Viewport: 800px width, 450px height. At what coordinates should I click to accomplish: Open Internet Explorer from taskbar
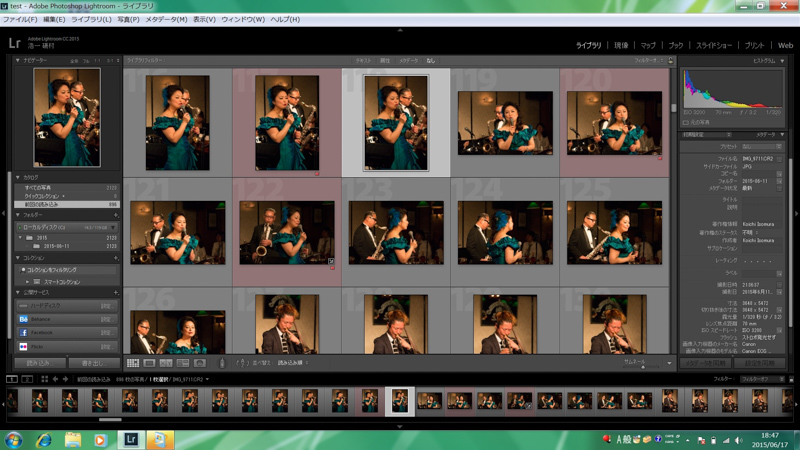point(43,440)
